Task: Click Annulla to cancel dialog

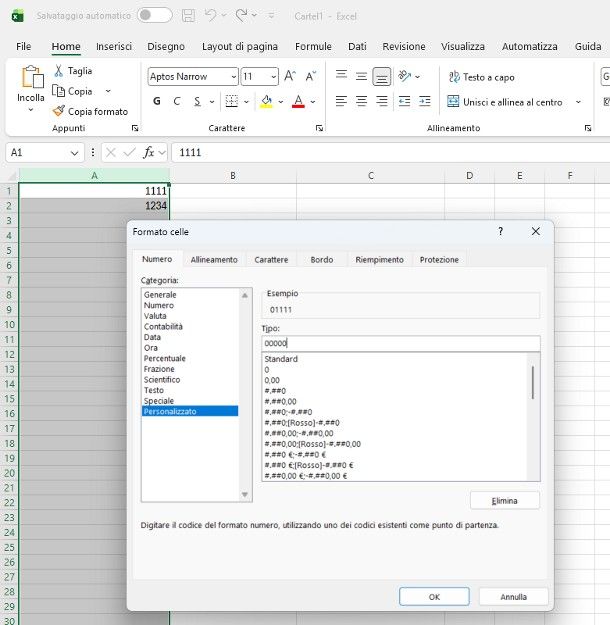Action: [514, 597]
